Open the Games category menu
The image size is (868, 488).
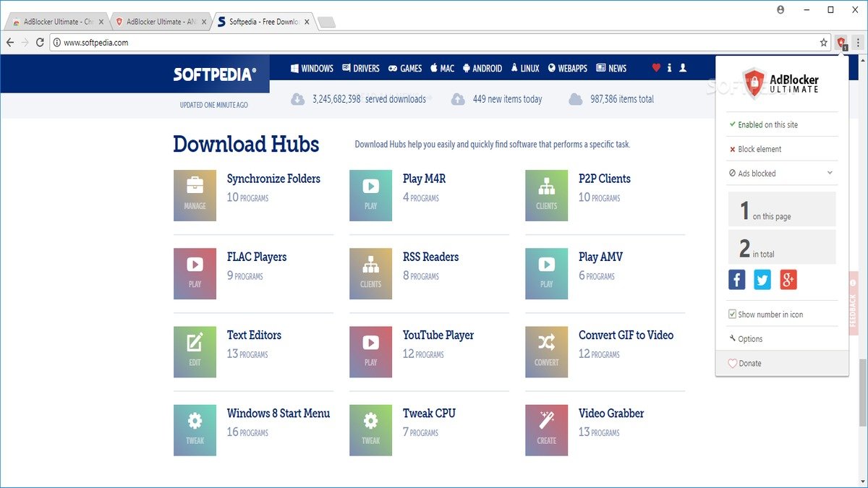tap(405, 68)
